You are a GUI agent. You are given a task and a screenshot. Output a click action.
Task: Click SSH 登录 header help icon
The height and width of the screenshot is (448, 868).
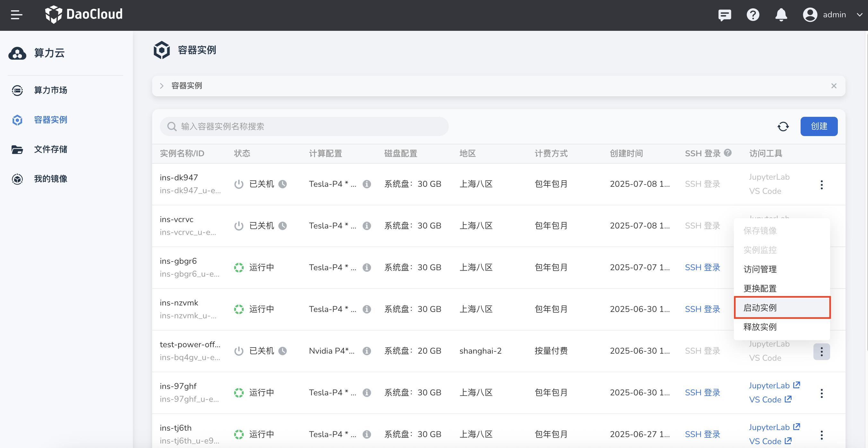[727, 153]
